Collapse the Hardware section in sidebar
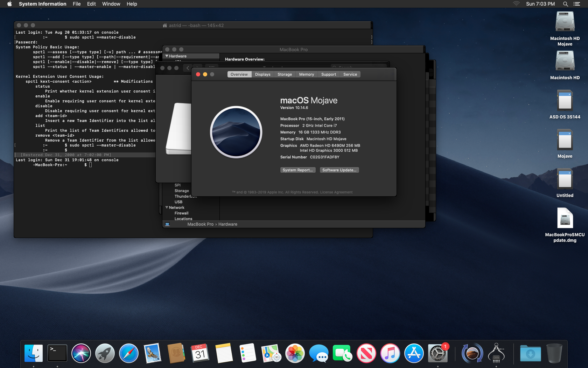The image size is (588, 368). pos(167,56)
